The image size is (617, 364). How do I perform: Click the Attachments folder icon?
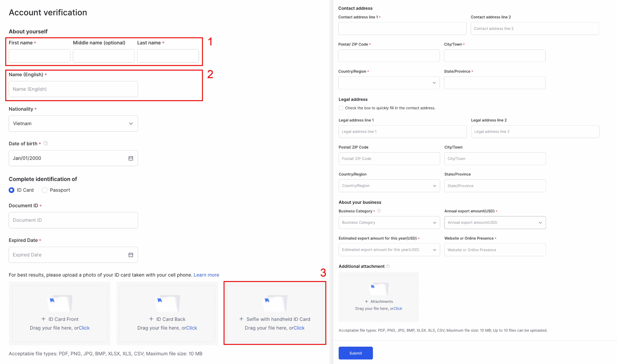tap(379, 289)
